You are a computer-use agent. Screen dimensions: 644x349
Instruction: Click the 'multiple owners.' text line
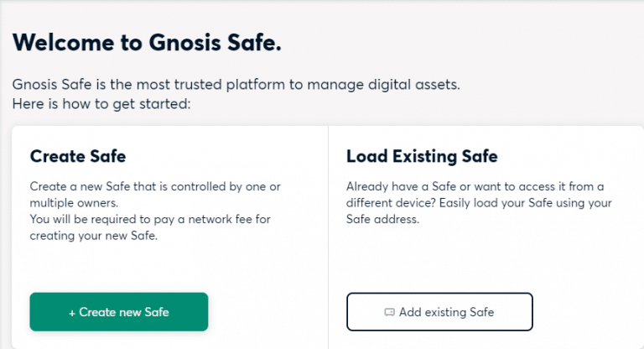[x=74, y=203]
